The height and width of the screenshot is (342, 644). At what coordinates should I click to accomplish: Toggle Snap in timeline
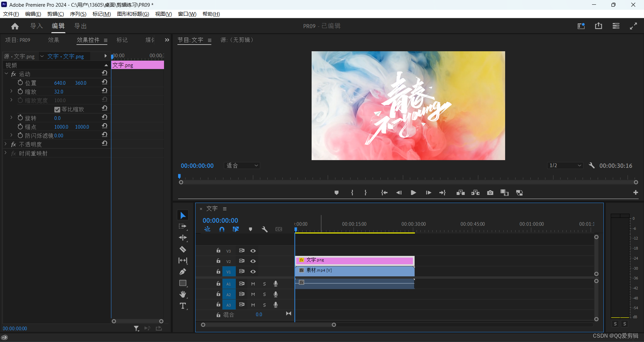[222, 229]
